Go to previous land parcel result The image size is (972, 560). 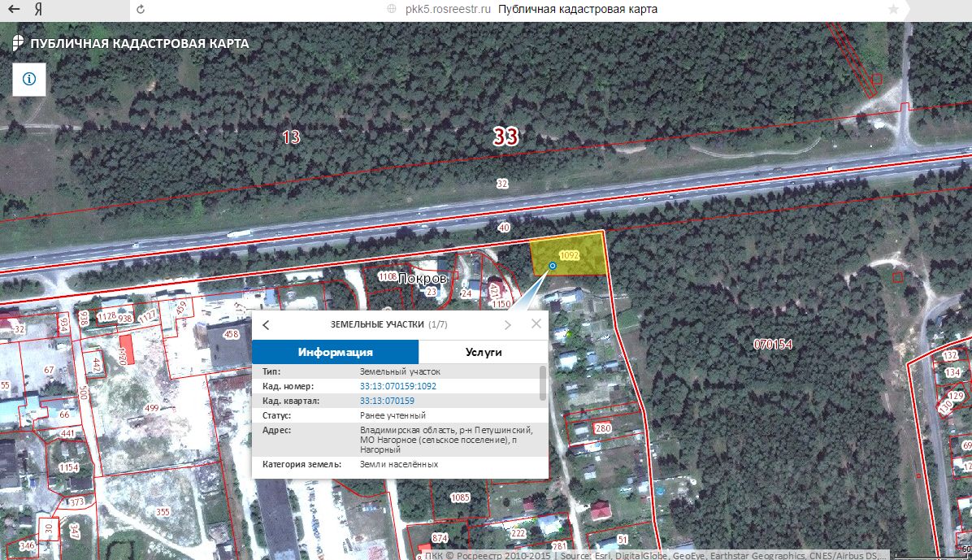[266, 325]
